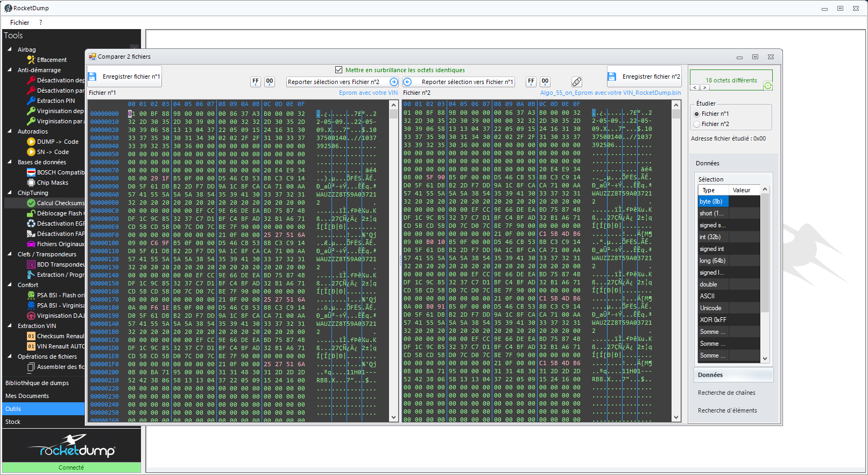Fill Fichier n°1 selection with 00

[270, 81]
